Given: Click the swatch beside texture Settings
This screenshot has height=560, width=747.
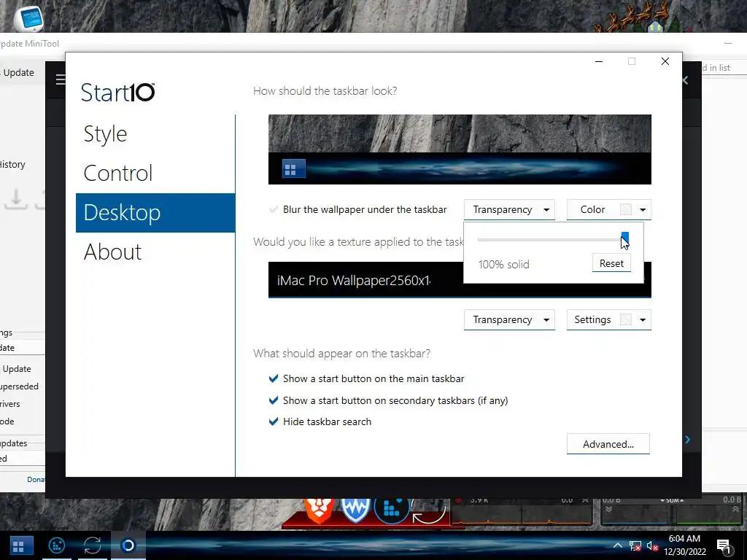Looking at the screenshot, I should click(625, 319).
